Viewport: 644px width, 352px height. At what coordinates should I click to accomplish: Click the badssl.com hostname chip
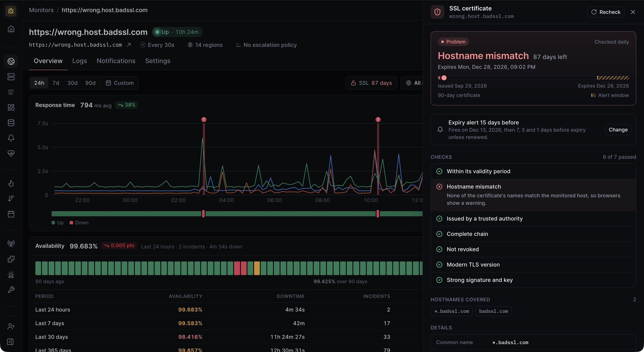(493, 311)
